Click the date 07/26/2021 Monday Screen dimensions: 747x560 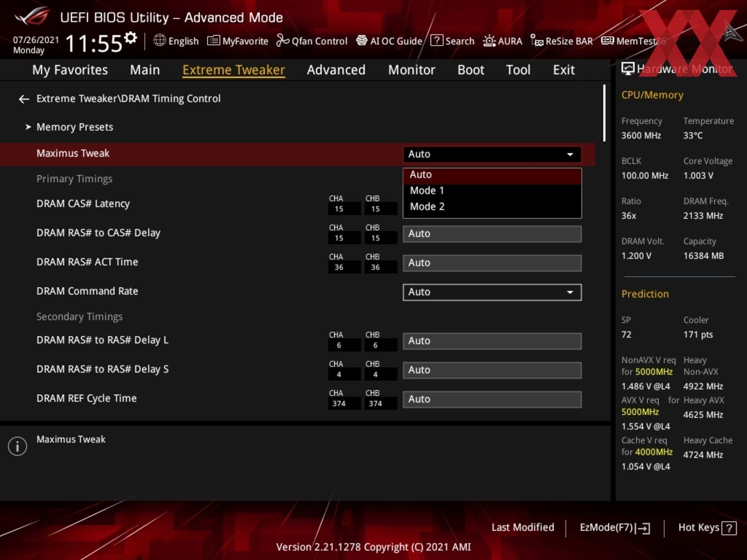(x=36, y=45)
